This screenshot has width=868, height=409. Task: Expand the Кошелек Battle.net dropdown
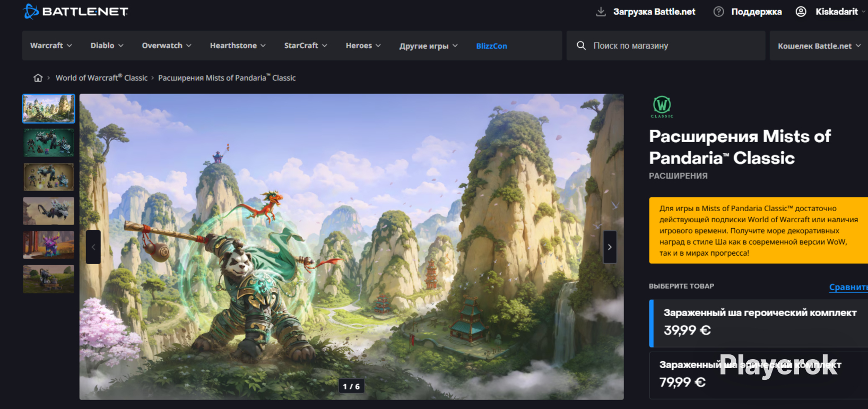[819, 46]
